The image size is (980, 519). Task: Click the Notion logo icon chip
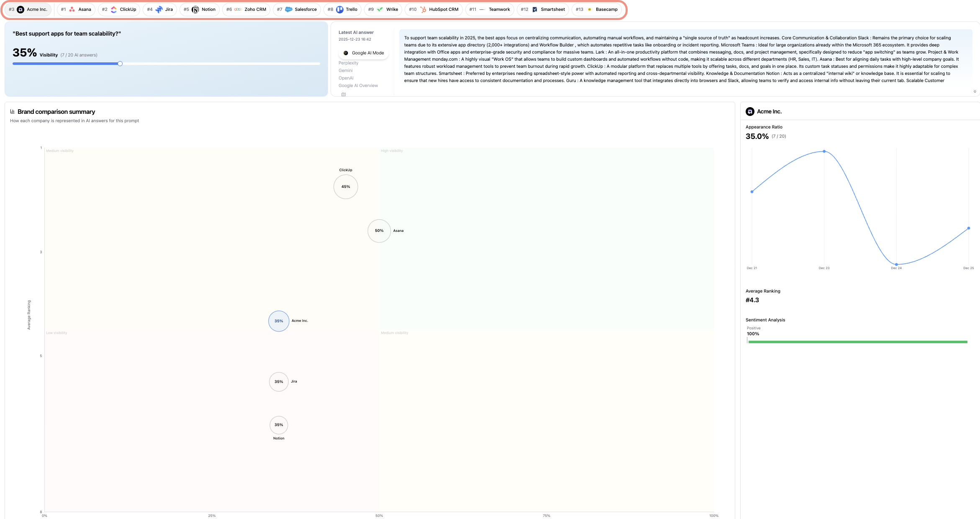[x=195, y=9]
